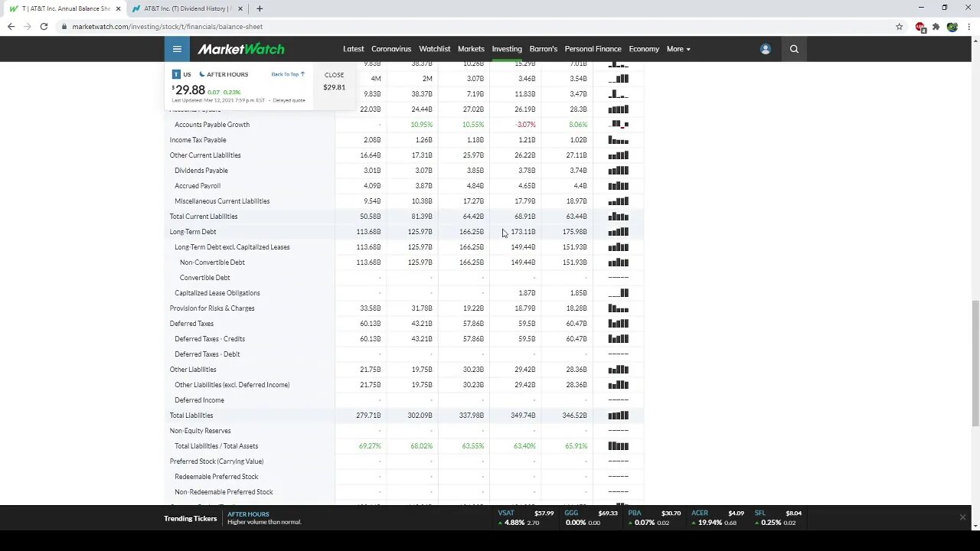Click the Deferred Taxes trend chart

pyautogui.click(x=618, y=324)
